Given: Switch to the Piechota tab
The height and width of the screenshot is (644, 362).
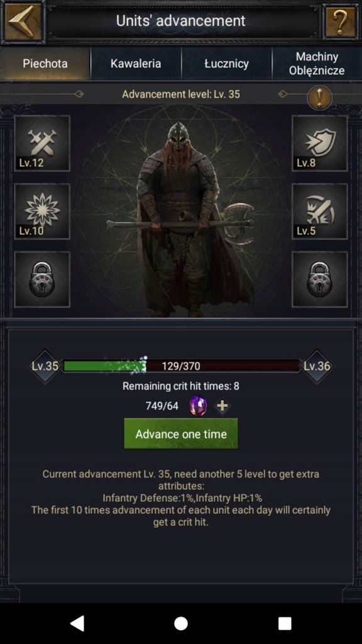Looking at the screenshot, I should coord(45,64).
